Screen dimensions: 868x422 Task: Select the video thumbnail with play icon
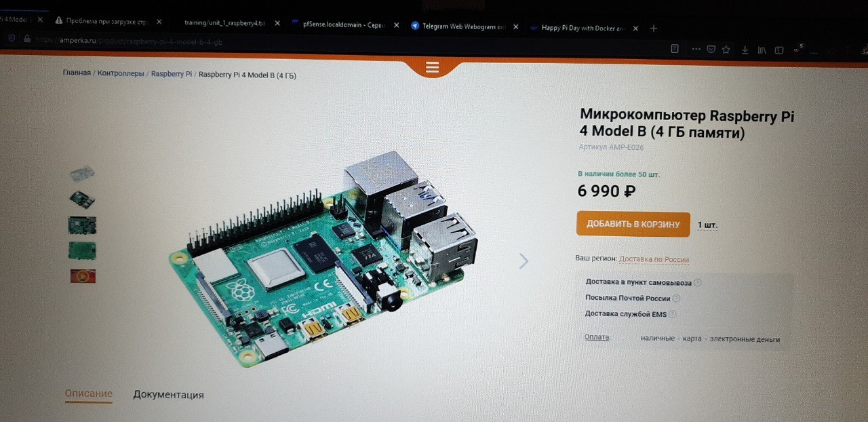(83, 276)
